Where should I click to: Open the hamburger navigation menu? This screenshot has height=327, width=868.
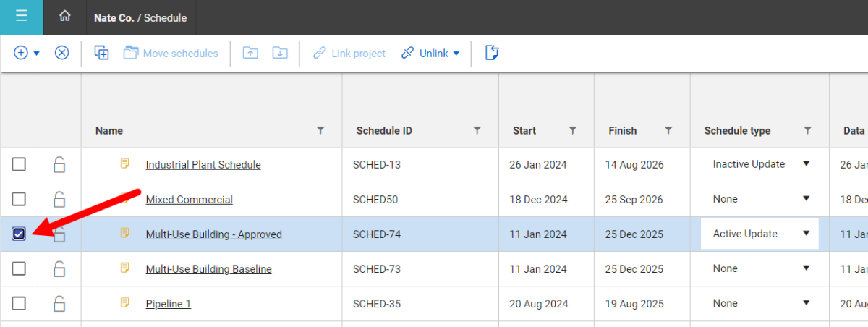[x=21, y=17]
